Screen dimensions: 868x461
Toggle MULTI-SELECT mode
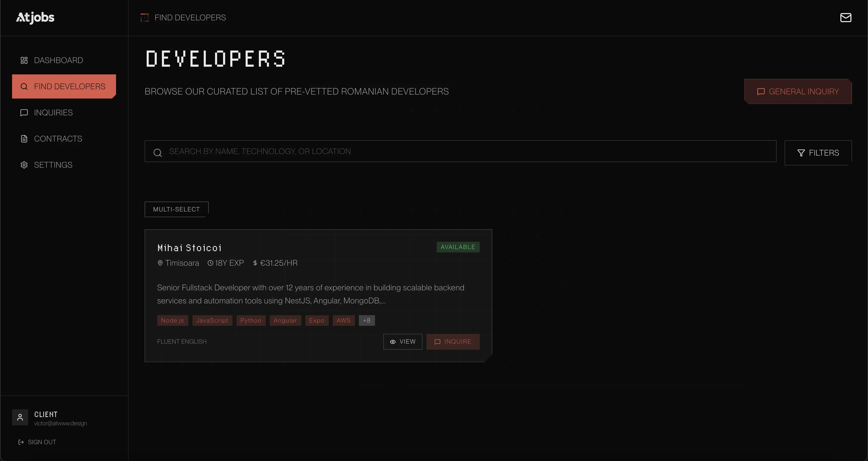tap(176, 209)
